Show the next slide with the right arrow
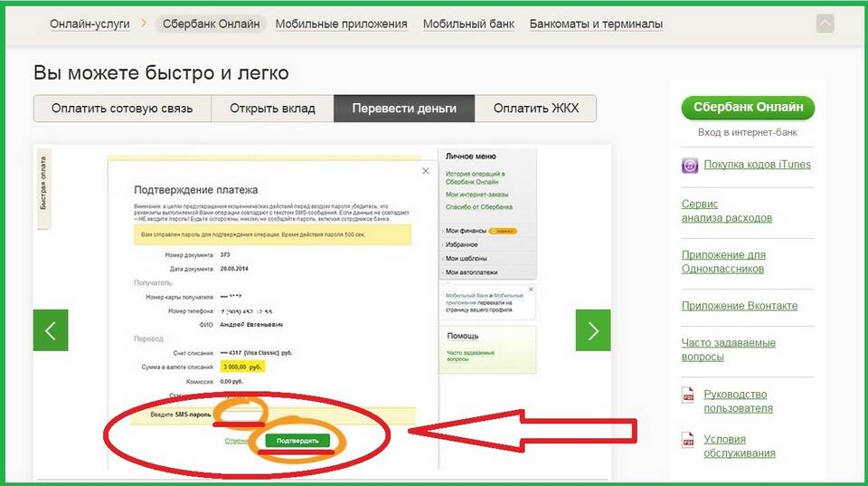The height and width of the screenshot is (486, 868). click(593, 330)
